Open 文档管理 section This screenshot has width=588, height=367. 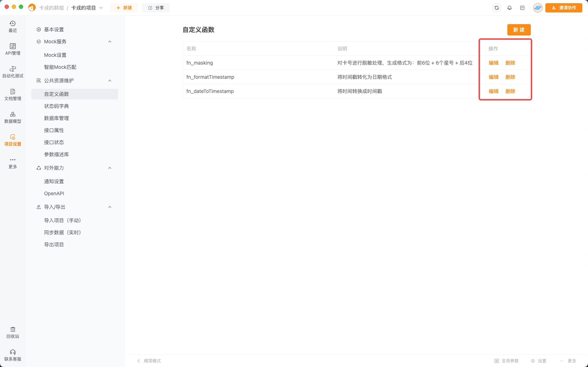(x=13, y=95)
